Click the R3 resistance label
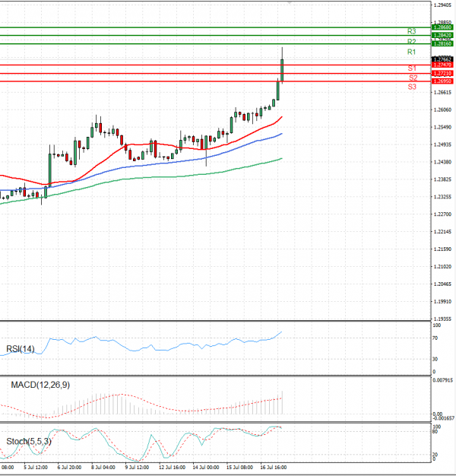This screenshot has height=476, width=456. 411,31
